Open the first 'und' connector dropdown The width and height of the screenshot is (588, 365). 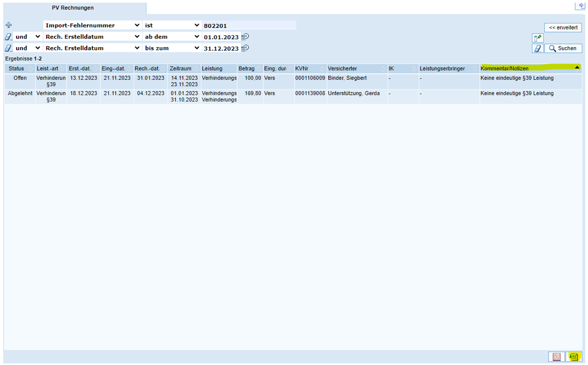click(28, 36)
